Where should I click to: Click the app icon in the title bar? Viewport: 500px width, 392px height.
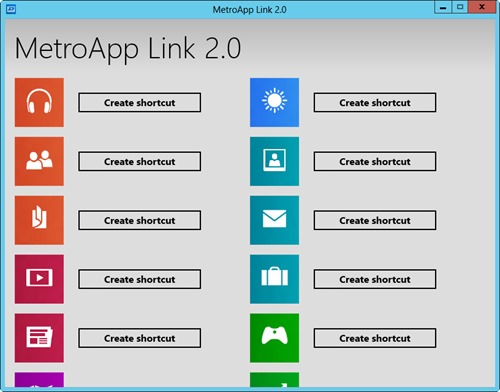(x=11, y=9)
